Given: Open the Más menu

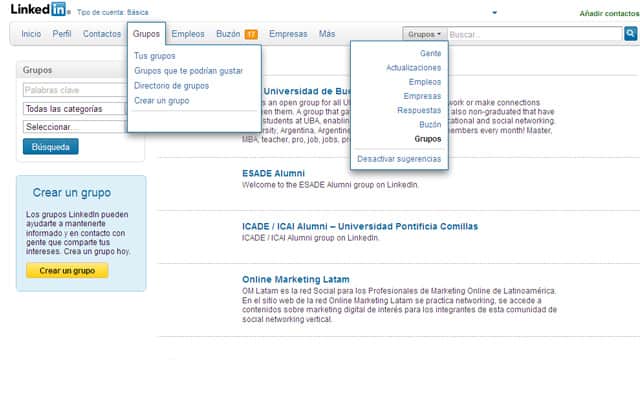Looking at the screenshot, I should [327, 34].
